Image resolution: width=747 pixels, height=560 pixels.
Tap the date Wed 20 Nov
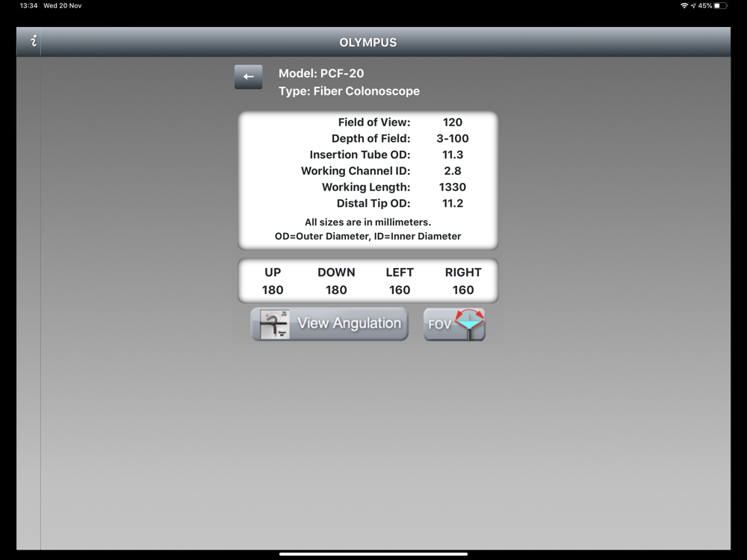click(63, 6)
